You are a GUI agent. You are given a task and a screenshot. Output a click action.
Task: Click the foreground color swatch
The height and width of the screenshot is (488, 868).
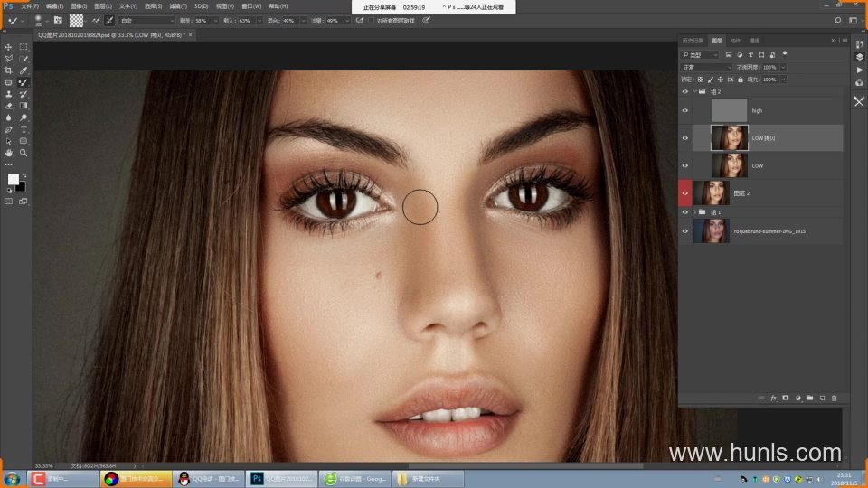13,179
